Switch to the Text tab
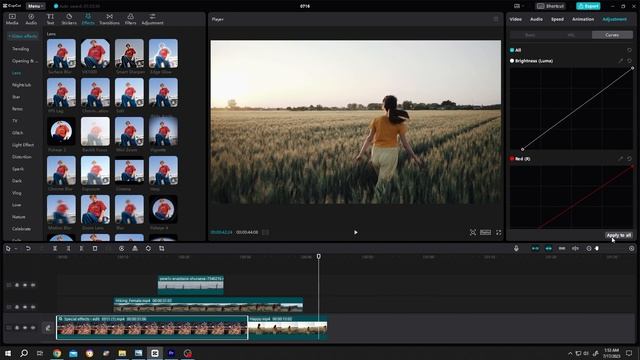The image size is (640, 360). [x=50, y=19]
